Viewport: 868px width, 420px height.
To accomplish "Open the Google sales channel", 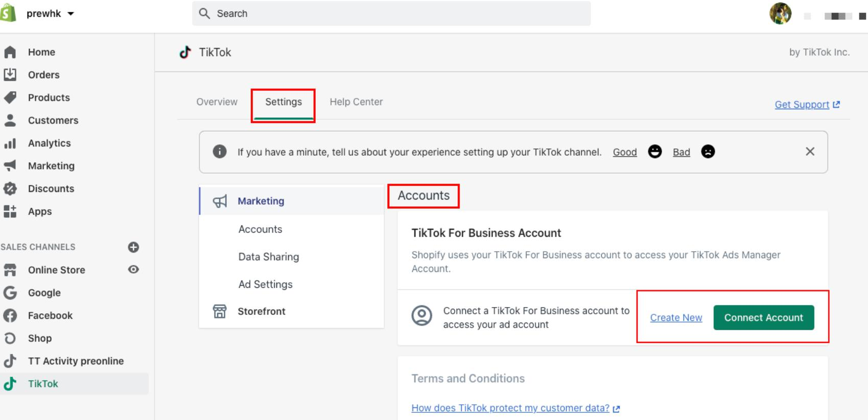I will (x=44, y=293).
